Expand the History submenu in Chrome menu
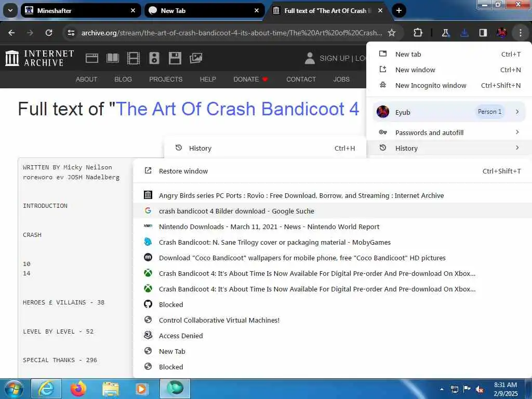 (x=449, y=148)
